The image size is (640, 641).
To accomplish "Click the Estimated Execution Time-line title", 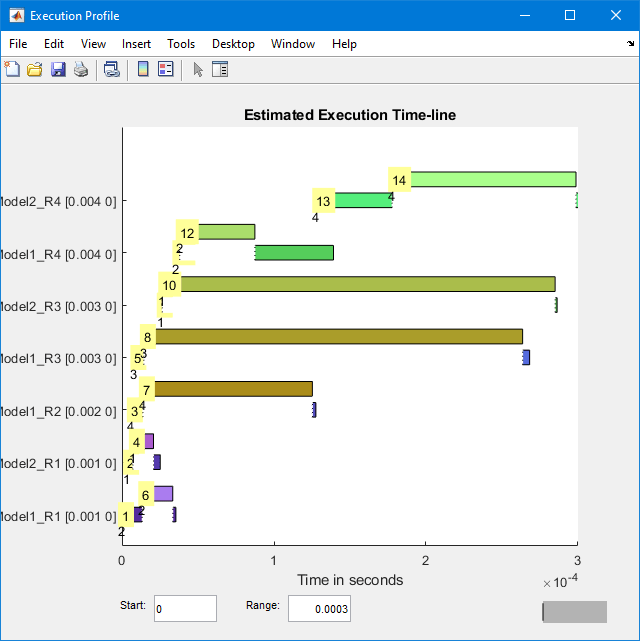I will click(x=350, y=115).
